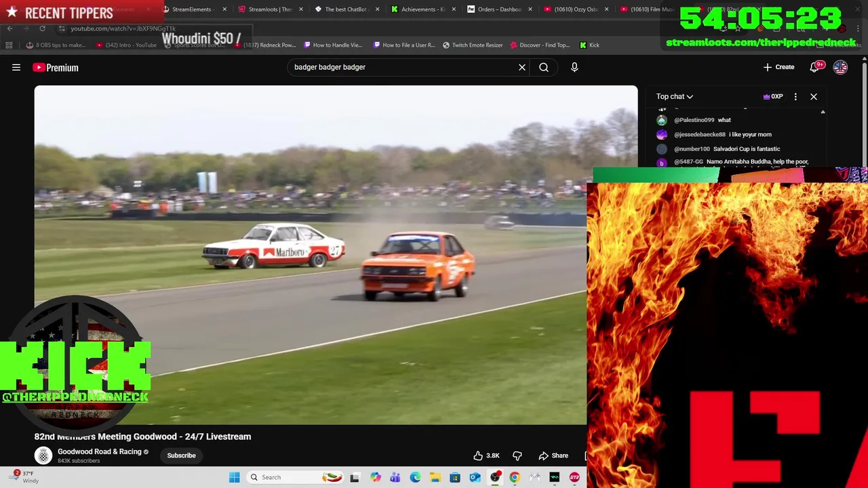This screenshot has height=488, width=868.
Task: Switch to Streamloots browser tab
Action: 269,9
